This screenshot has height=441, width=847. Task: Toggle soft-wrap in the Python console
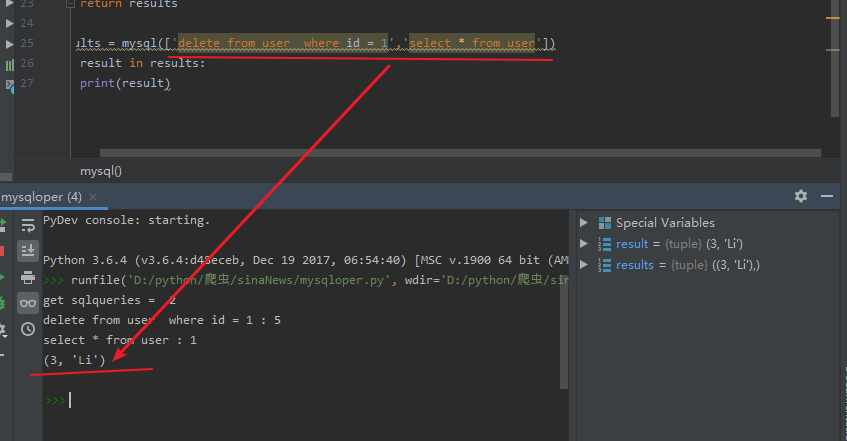click(x=28, y=224)
